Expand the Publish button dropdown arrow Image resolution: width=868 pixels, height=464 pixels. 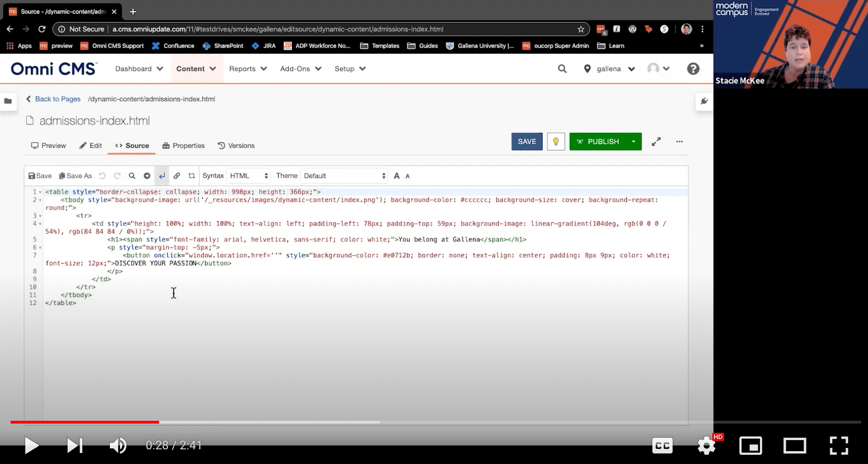(634, 141)
